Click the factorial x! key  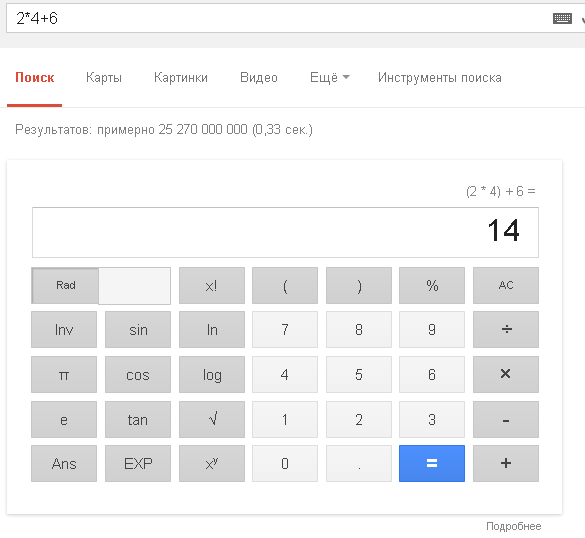click(212, 285)
